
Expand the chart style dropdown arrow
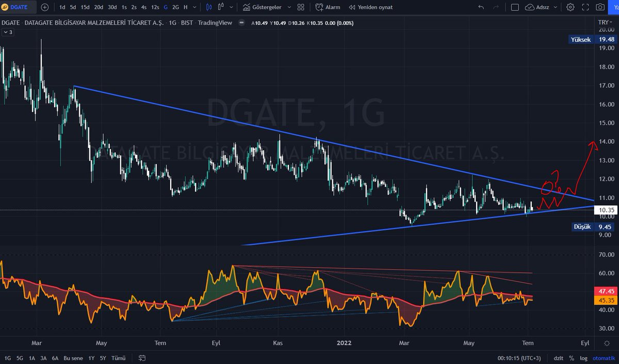[230, 7]
